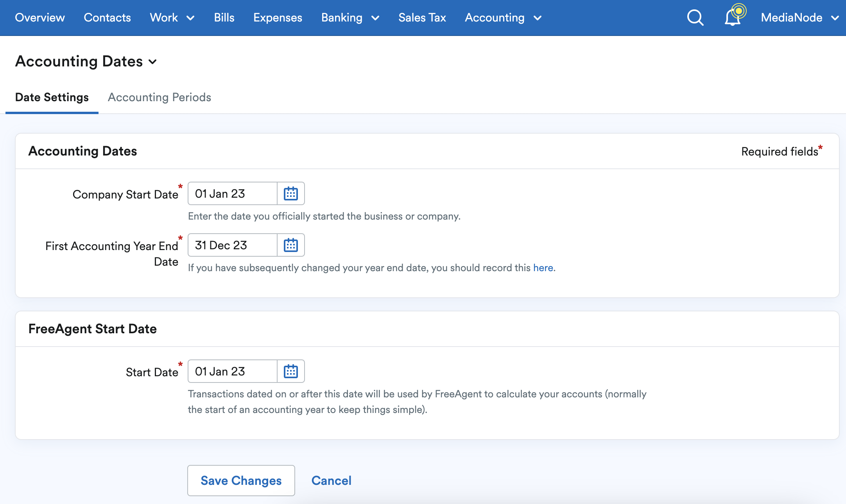The image size is (846, 504).
Task: Open FreeAgent Start Date calendar picker
Action: click(291, 371)
